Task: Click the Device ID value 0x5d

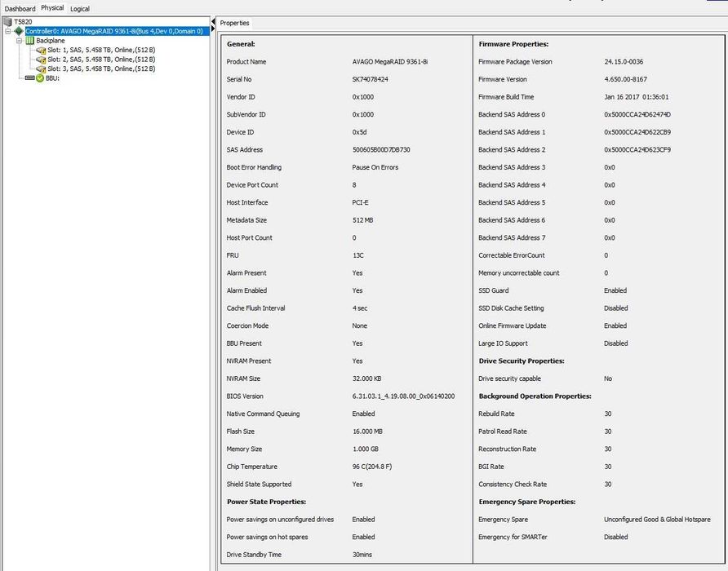Action: point(359,132)
